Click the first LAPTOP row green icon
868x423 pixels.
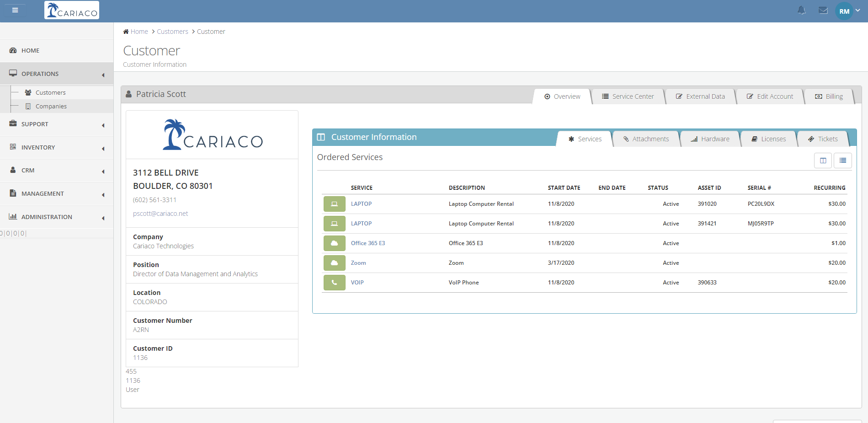[x=334, y=204]
